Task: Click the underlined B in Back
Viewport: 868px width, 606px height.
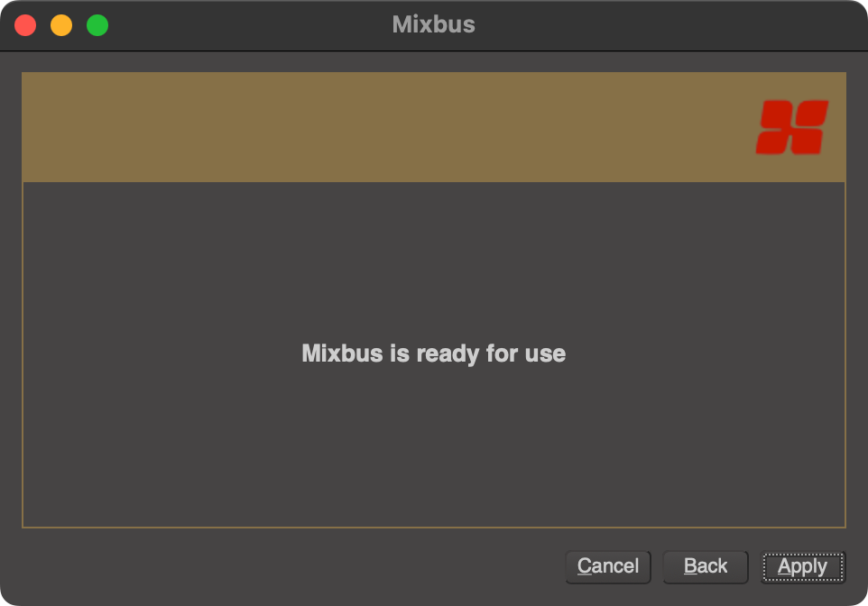Action: click(688, 566)
